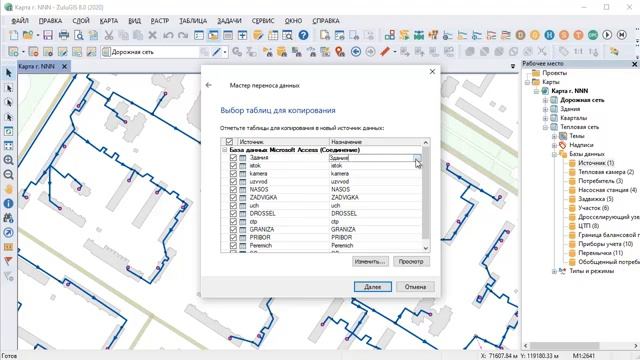This screenshot has height=360, width=640.
Task: Click the table list vertical scrollbar
Action: click(426, 195)
